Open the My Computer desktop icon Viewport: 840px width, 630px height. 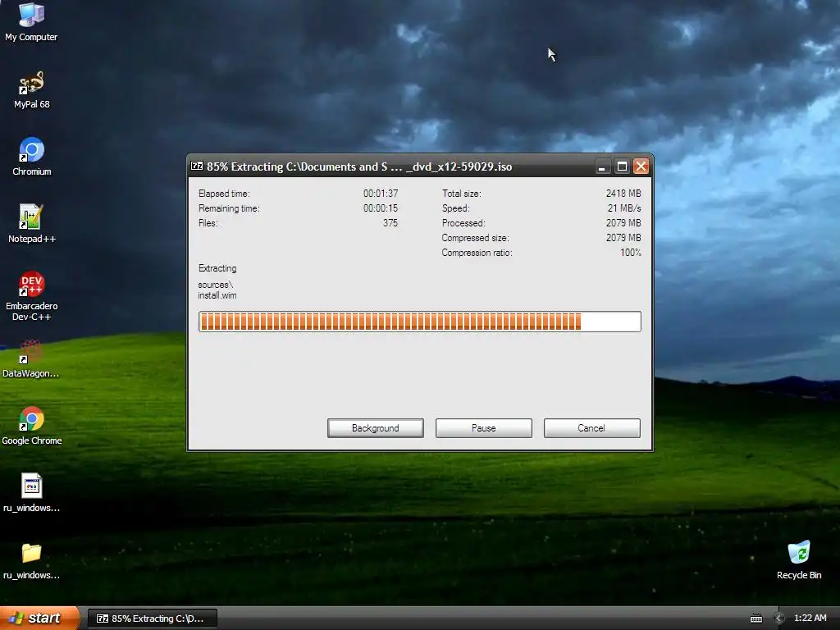[x=31, y=21]
